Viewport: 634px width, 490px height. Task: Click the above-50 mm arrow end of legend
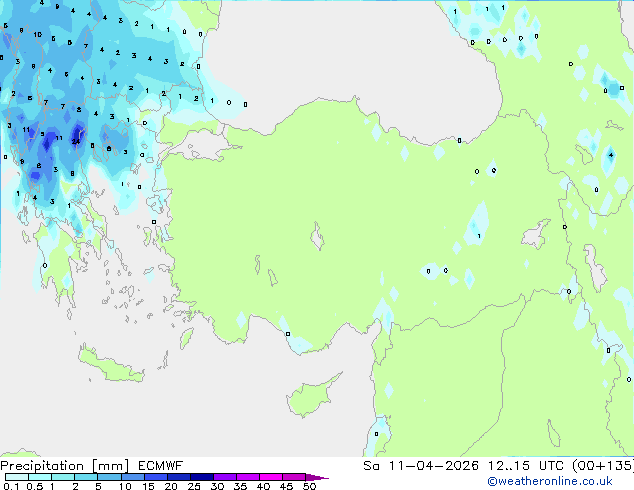pyautogui.click(x=317, y=477)
